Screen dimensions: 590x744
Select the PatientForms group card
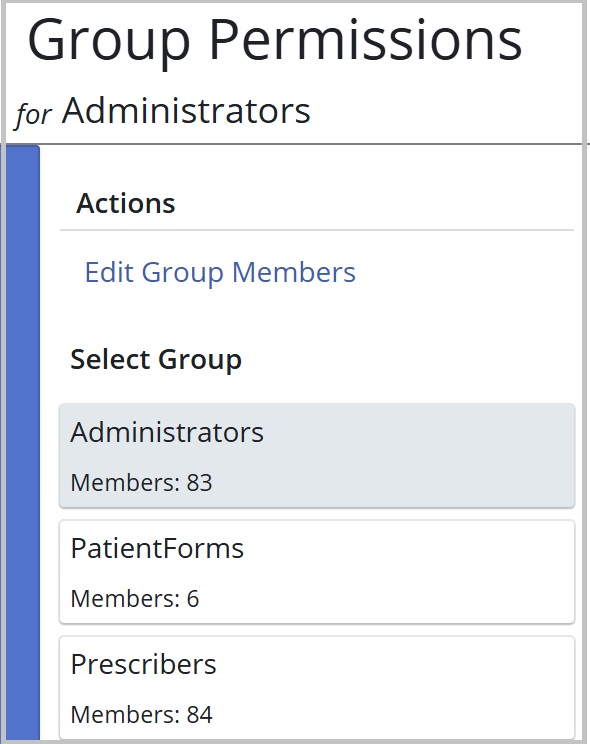tap(317, 572)
